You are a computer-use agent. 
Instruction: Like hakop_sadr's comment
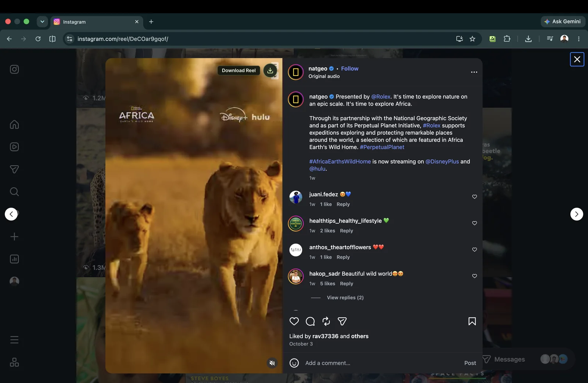point(474,276)
